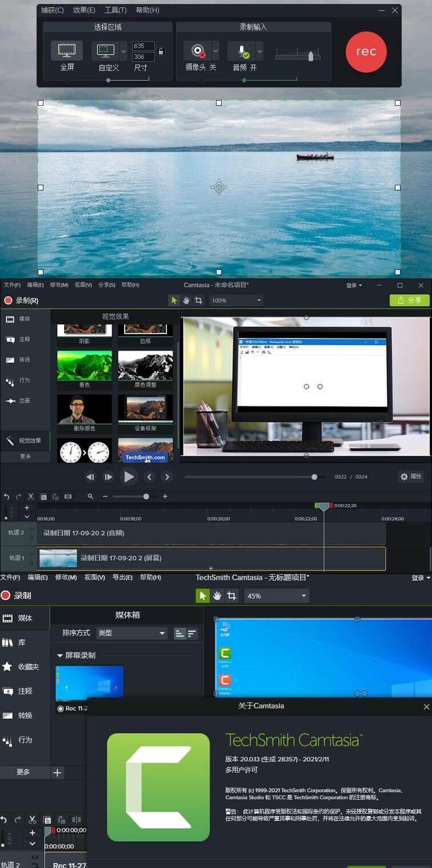Select the hand pan tool beside 45% zoom
The height and width of the screenshot is (868, 432).
pos(217,596)
